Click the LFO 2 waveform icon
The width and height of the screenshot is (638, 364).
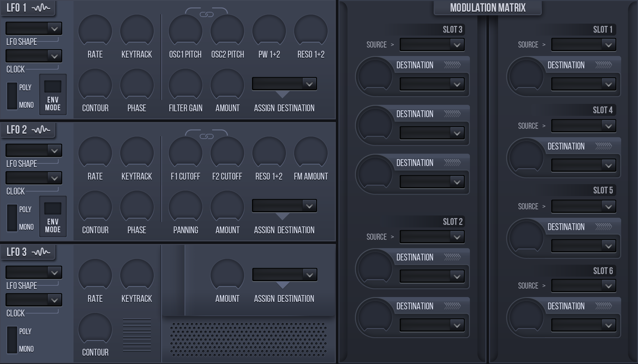(41, 130)
